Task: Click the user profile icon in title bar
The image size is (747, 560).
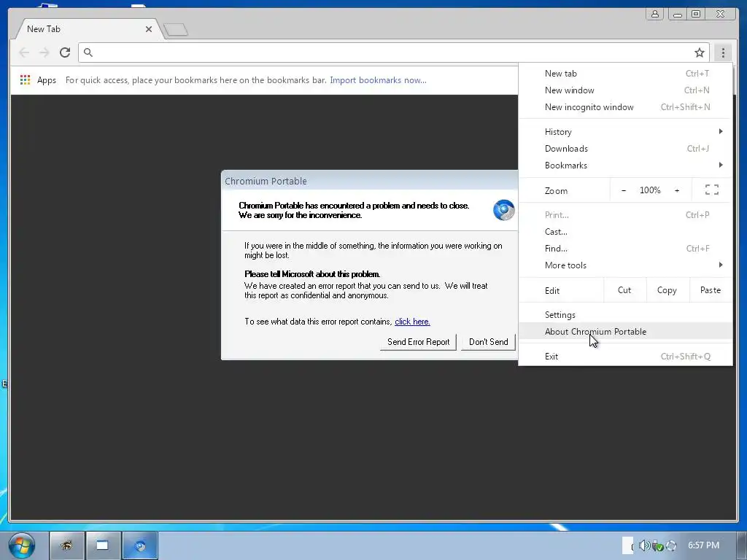Action: pos(655,14)
